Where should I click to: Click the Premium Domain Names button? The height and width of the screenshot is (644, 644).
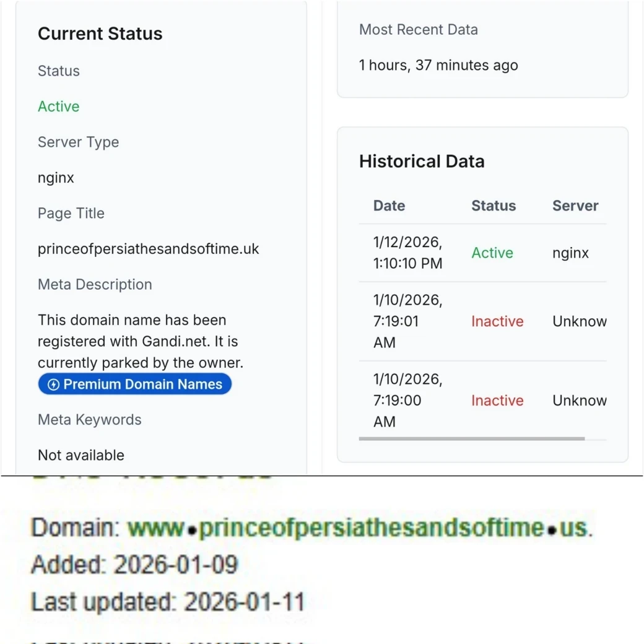point(135,384)
